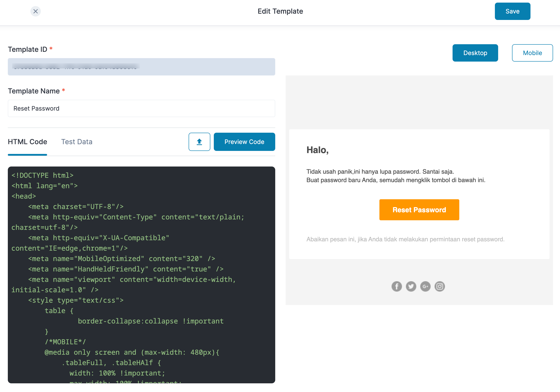This screenshot has height=392, width=560.
Task: Switch preview to Desktop view
Action: point(475,53)
